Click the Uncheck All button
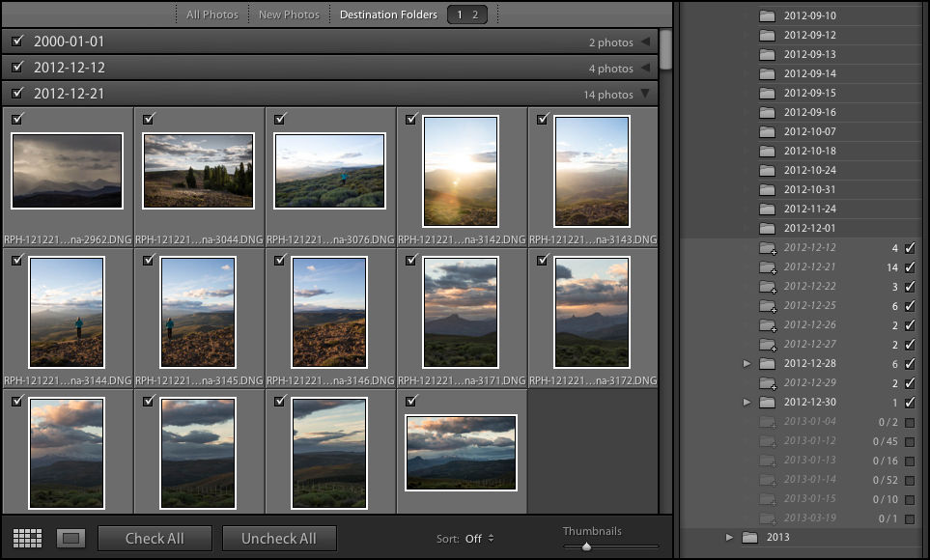 (x=279, y=538)
